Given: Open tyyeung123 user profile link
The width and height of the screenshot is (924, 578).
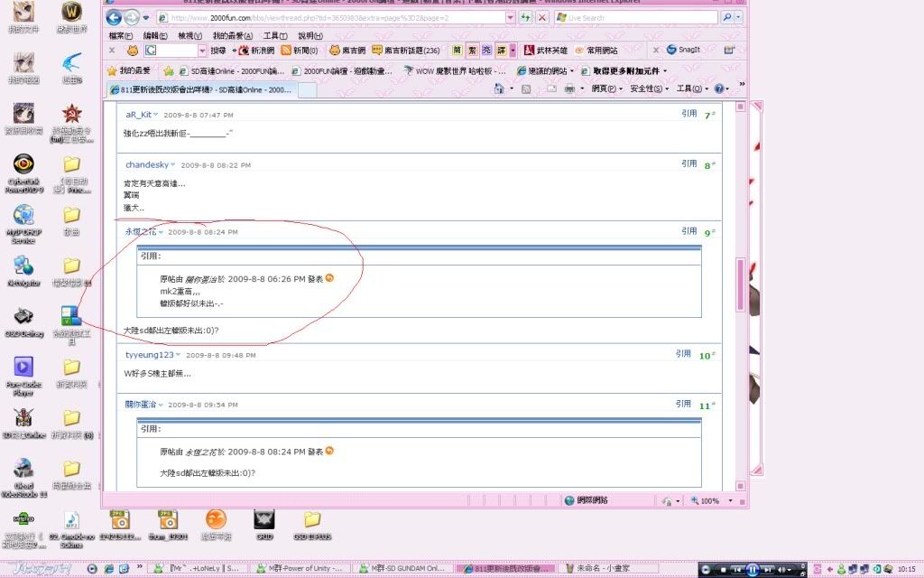Looking at the screenshot, I should 149,354.
